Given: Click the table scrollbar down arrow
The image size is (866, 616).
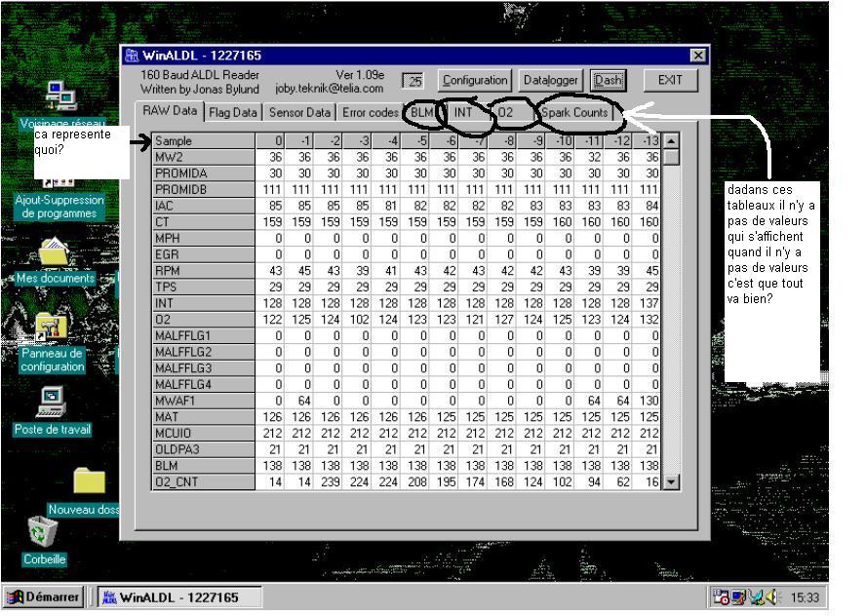Looking at the screenshot, I should click(671, 481).
